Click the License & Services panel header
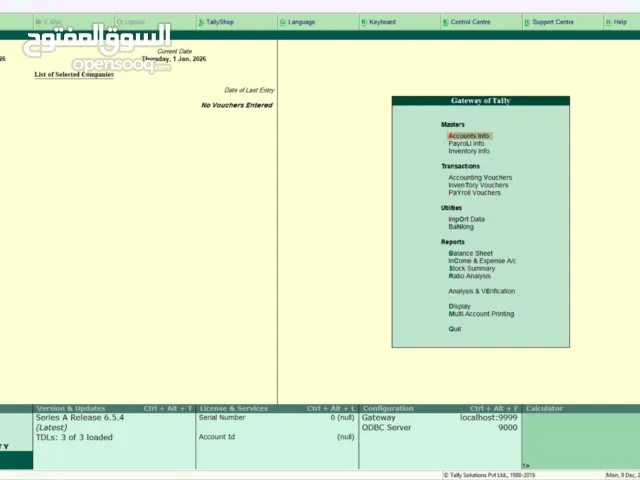The image size is (640, 480). pos(278,409)
